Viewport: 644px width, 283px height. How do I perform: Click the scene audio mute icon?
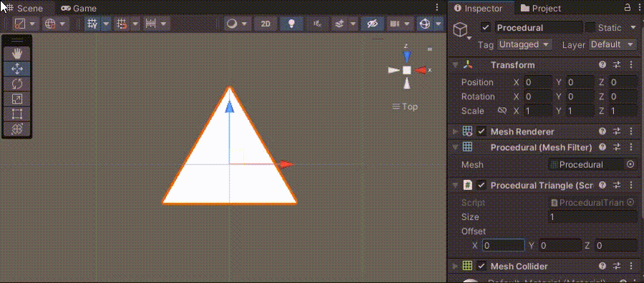317,24
